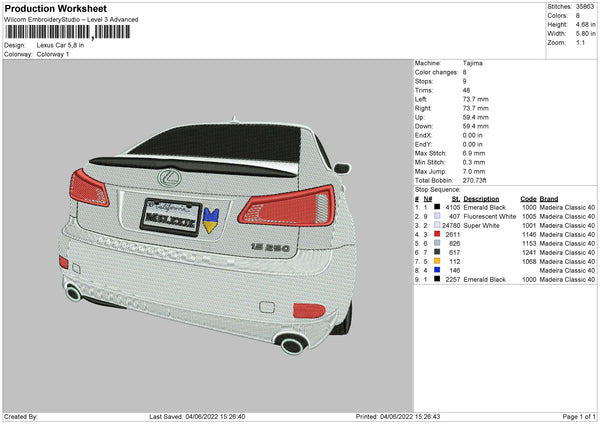Image resolution: width=600 pixels, height=424 pixels.
Task: Click the 'Stops:' label
Action: pyautogui.click(x=424, y=81)
